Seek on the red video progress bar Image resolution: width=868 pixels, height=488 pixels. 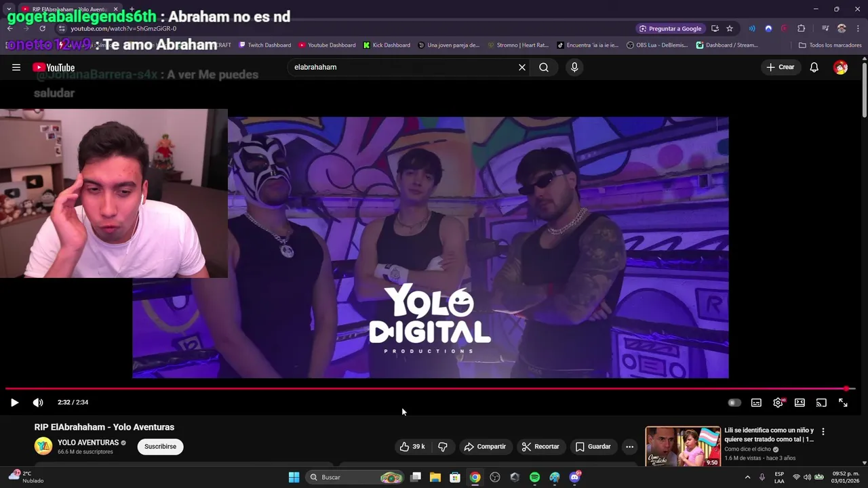click(x=430, y=389)
